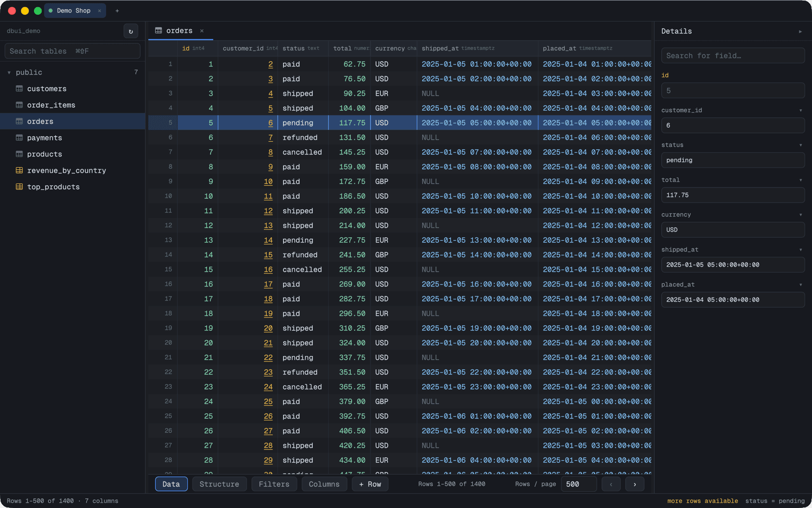
Task: Collapse the public schema tree
Action: tap(9, 73)
